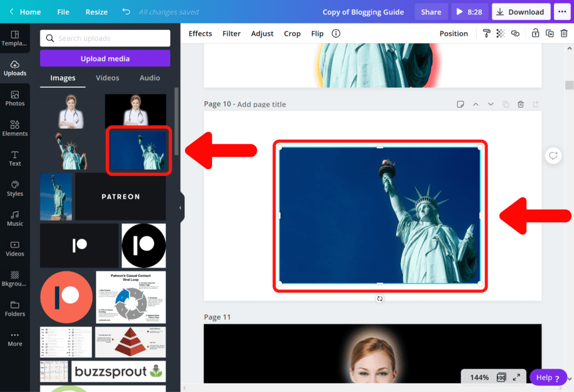
Task: Click the duplicate element icon
Action: [x=549, y=33]
